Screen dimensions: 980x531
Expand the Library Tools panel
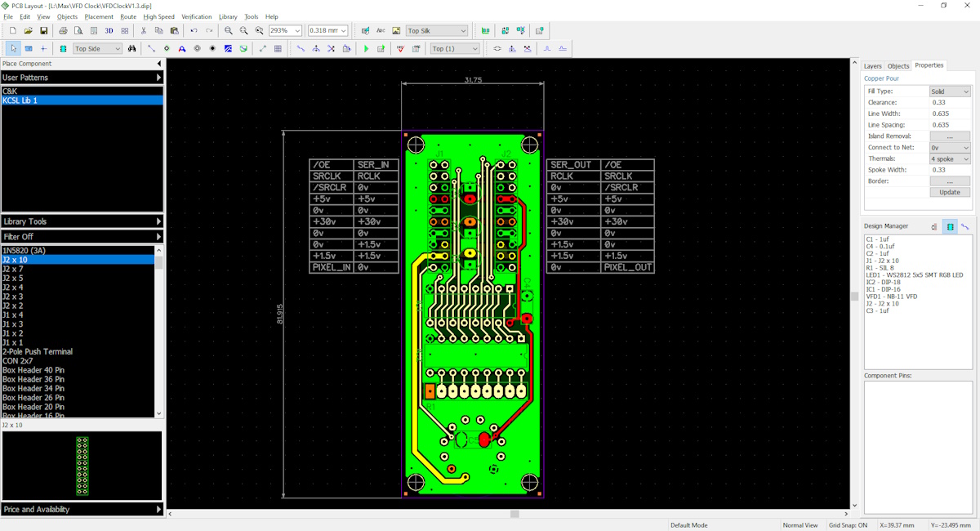tap(82, 221)
